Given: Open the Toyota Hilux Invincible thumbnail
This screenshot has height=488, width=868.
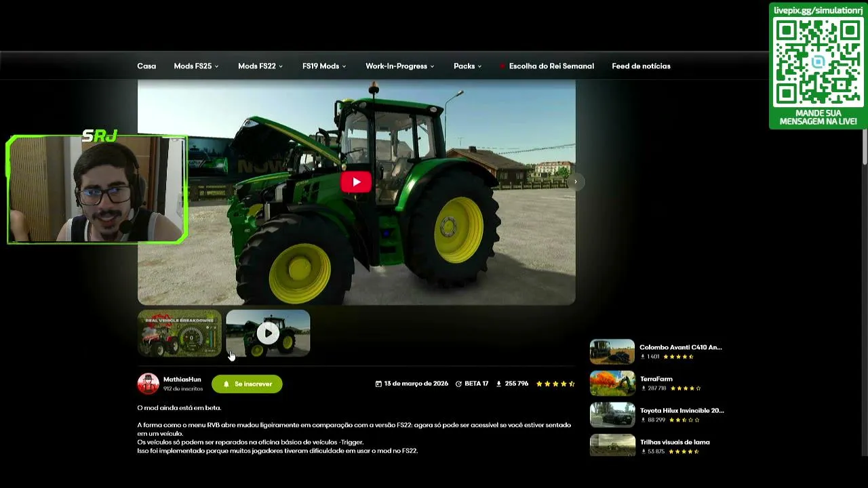Looking at the screenshot, I should click(612, 415).
